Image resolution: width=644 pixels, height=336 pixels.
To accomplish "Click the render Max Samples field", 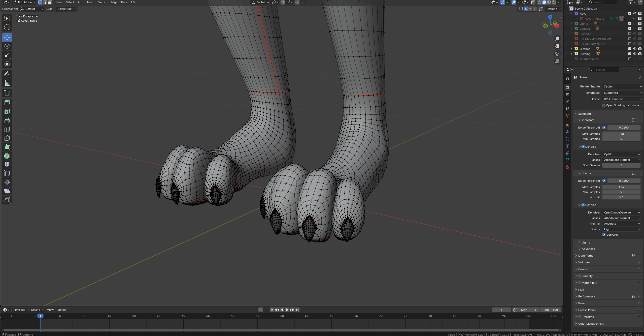I will (621, 187).
